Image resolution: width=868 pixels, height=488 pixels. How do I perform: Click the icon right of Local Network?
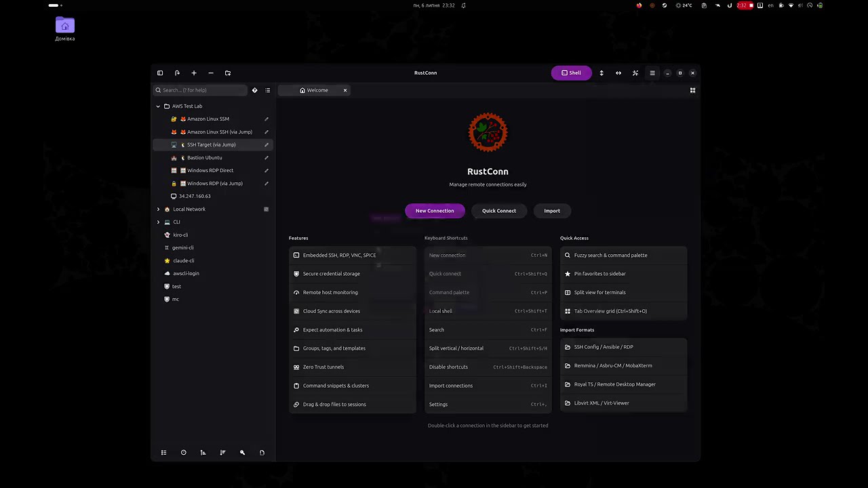click(267, 209)
